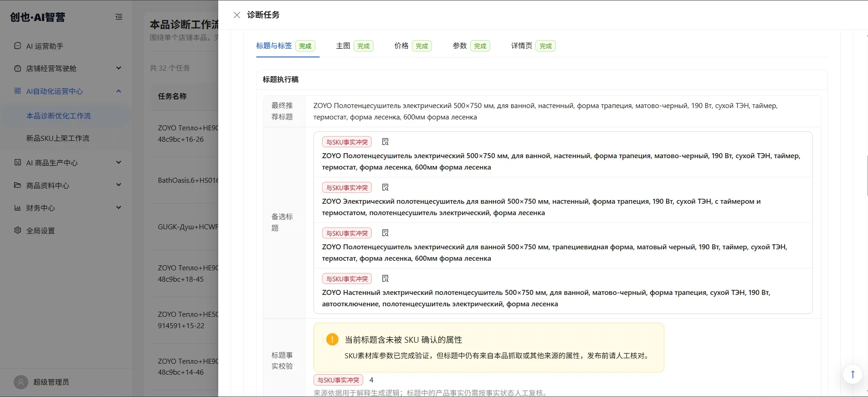
Task: Click 与SKU事实冲突 tag with count 4
Action: (x=338, y=380)
